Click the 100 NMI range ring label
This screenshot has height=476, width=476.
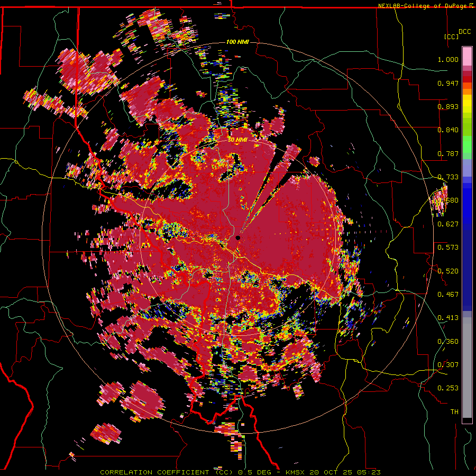tap(237, 42)
